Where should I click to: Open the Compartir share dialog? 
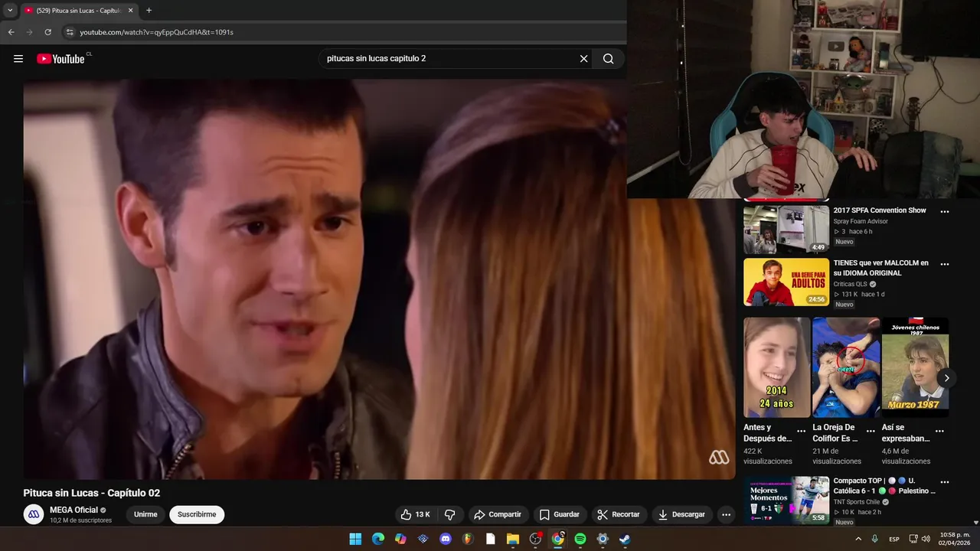coord(497,514)
